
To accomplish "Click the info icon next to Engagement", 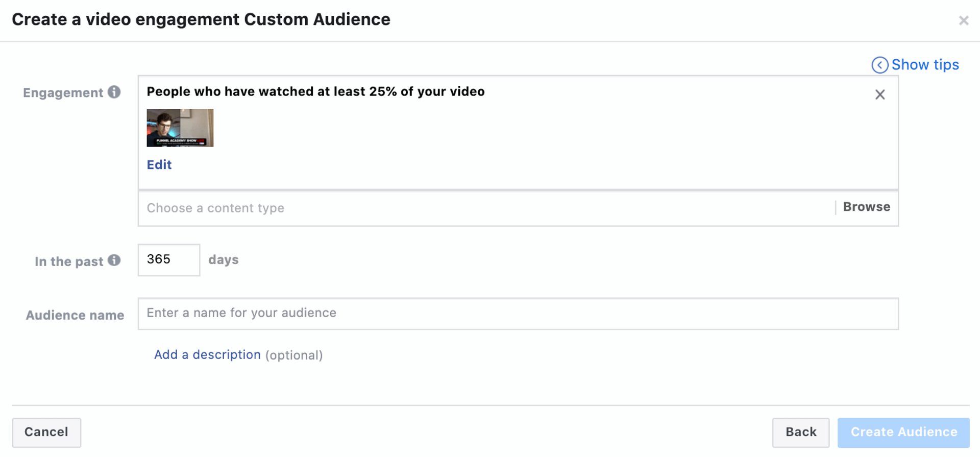I will (114, 92).
